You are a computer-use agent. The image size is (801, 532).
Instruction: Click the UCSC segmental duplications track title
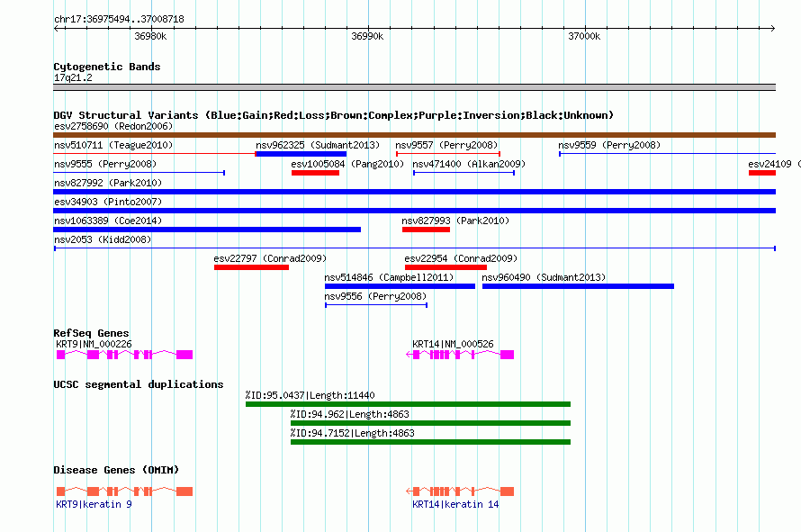[x=139, y=384]
